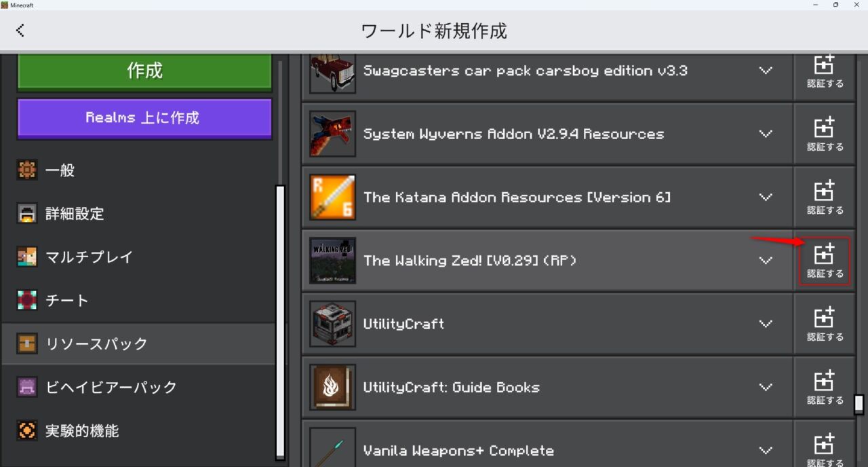Click the 詳細設定 furnace icon
The width and height of the screenshot is (868, 467).
27,214
